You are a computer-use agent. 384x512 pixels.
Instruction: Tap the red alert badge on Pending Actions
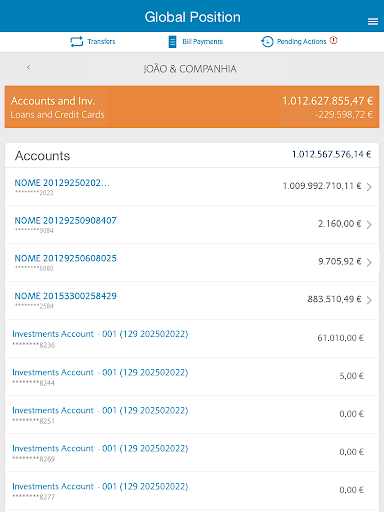coord(334,40)
